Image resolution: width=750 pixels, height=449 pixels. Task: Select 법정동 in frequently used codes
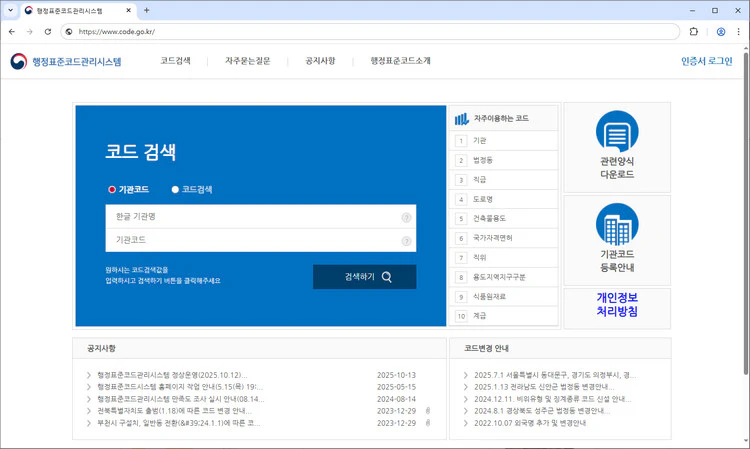click(x=483, y=160)
